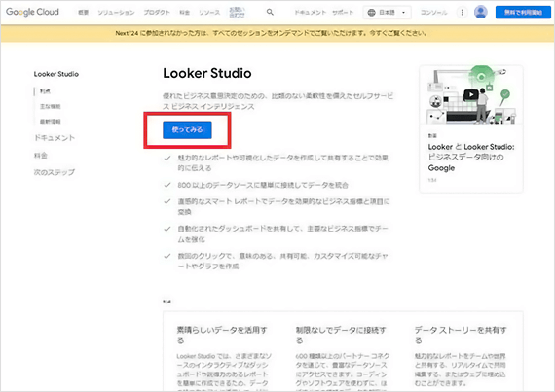The image size is (555, 392).
Task: Open the ドキュメント link in header
Action: [x=310, y=13]
